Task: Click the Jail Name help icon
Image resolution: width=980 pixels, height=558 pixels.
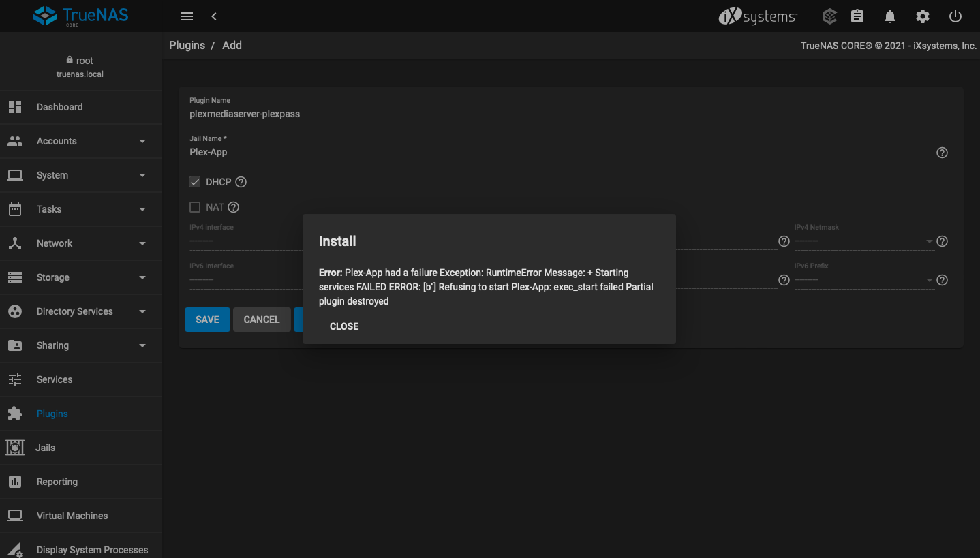Action: [942, 153]
